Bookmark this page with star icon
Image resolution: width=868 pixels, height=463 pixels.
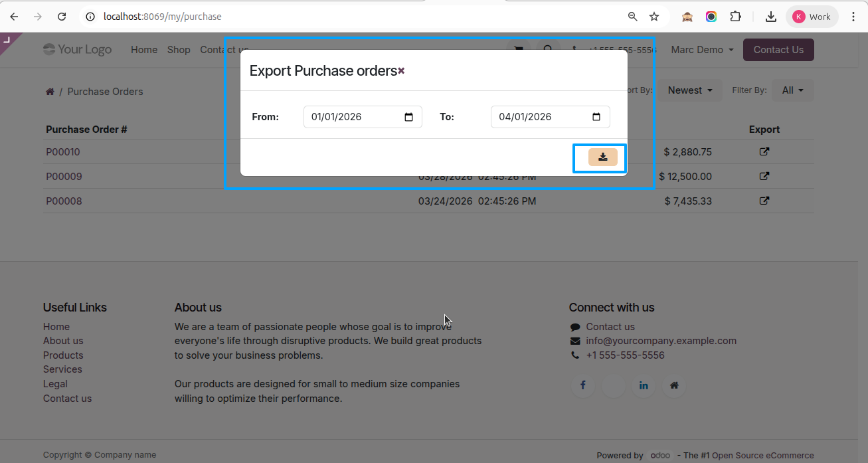click(654, 17)
